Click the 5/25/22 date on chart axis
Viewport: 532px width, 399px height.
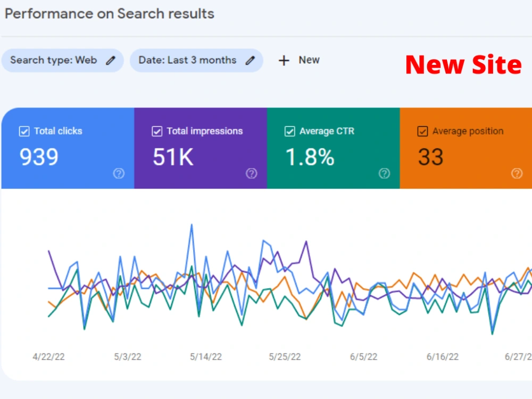coord(285,356)
